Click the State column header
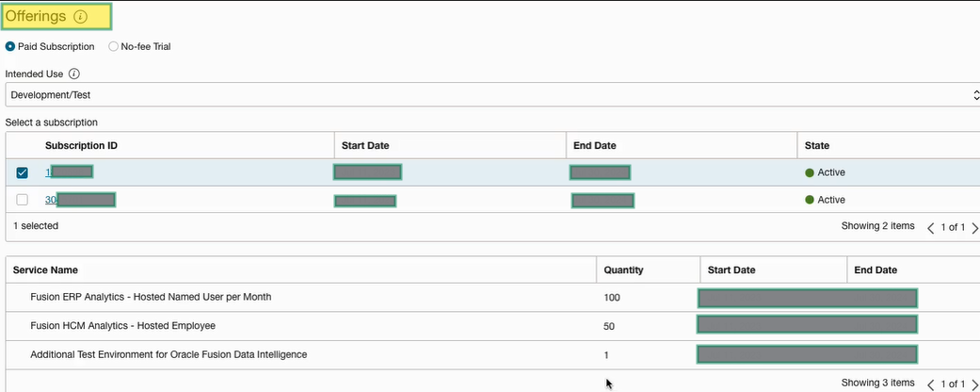This screenshot has height=392, width=980. pos(816,145)
